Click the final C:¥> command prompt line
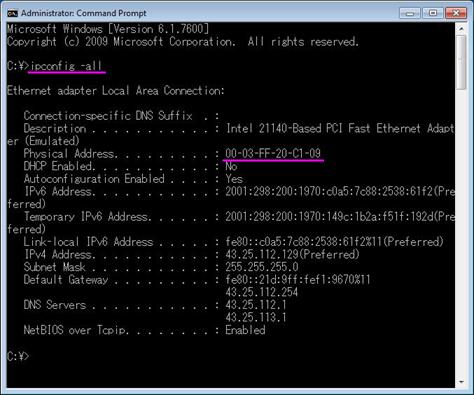Image resolution: width=474 pixels, height=395 pixels. pyautogui.click(x=18, y=356)
